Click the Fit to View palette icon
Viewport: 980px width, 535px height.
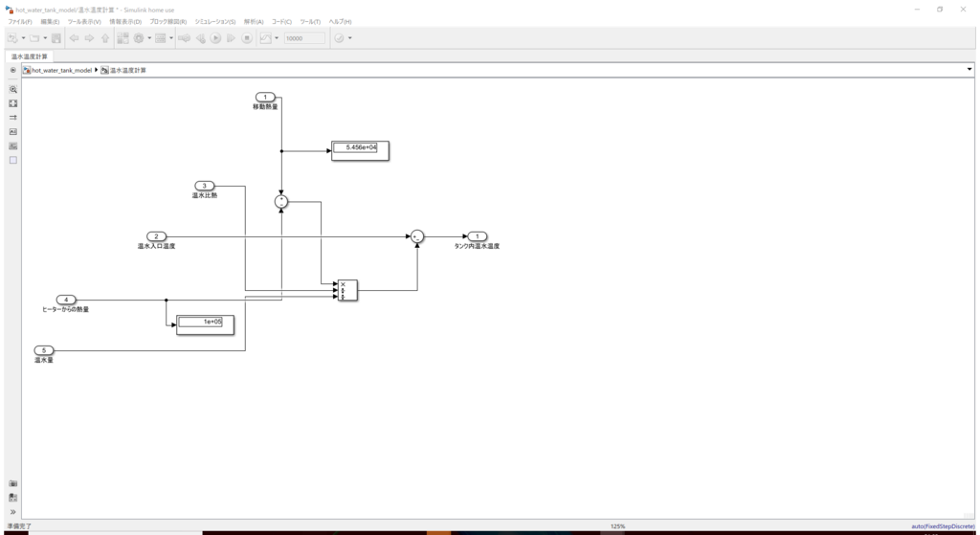coord(13,103)
